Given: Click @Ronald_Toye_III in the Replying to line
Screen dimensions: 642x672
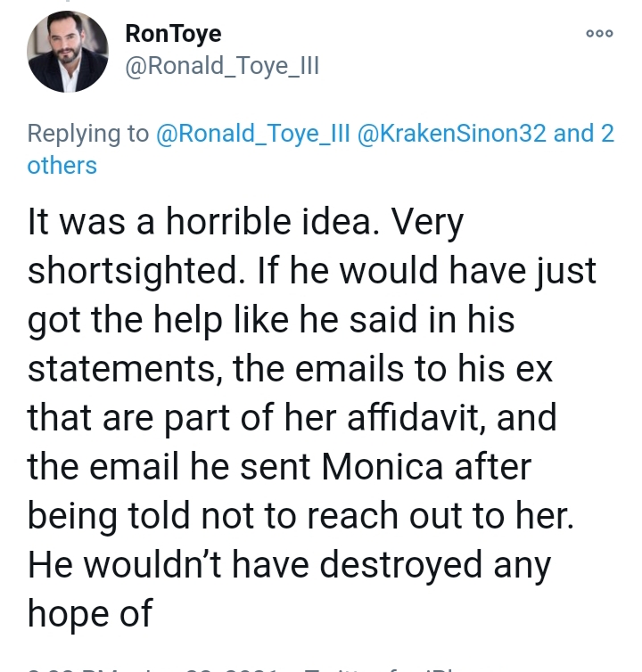Looking at the screenshot, I should [253, 134].
